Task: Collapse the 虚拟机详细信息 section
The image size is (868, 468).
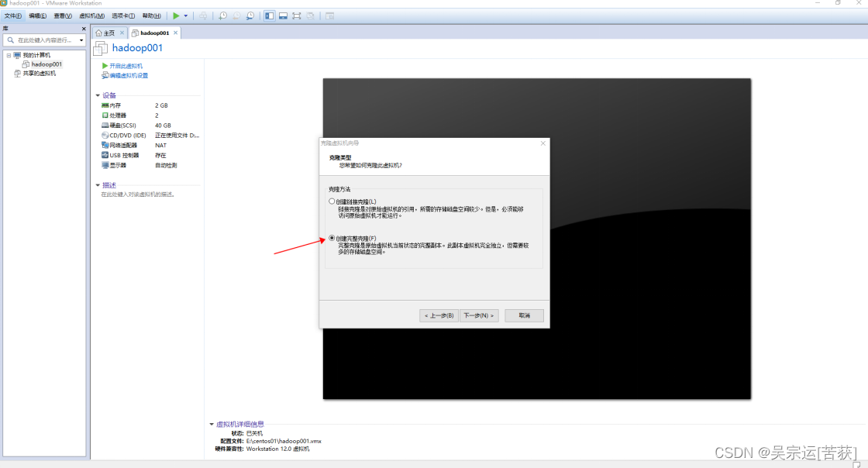Action: click(212, 425)
